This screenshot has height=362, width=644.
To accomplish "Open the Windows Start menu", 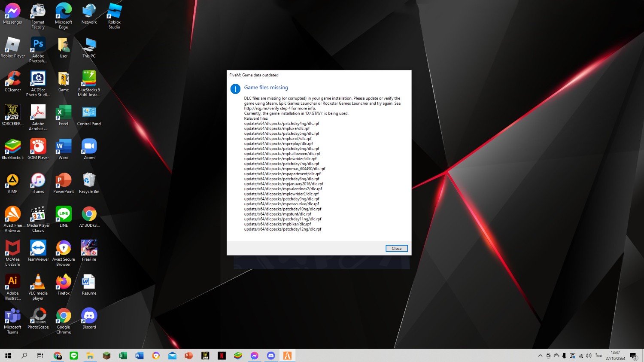I will coord(8,356).
